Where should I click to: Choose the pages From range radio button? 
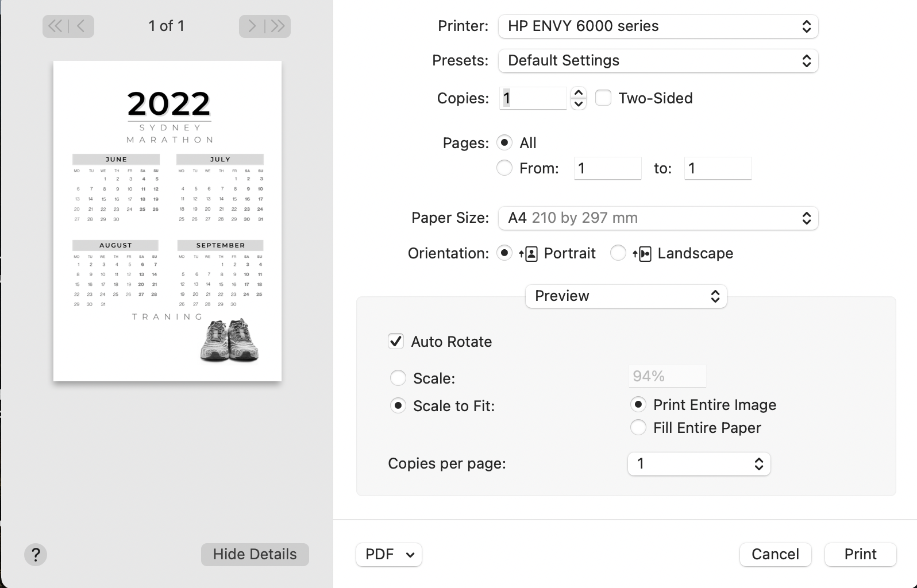click(x=504, y=168)
